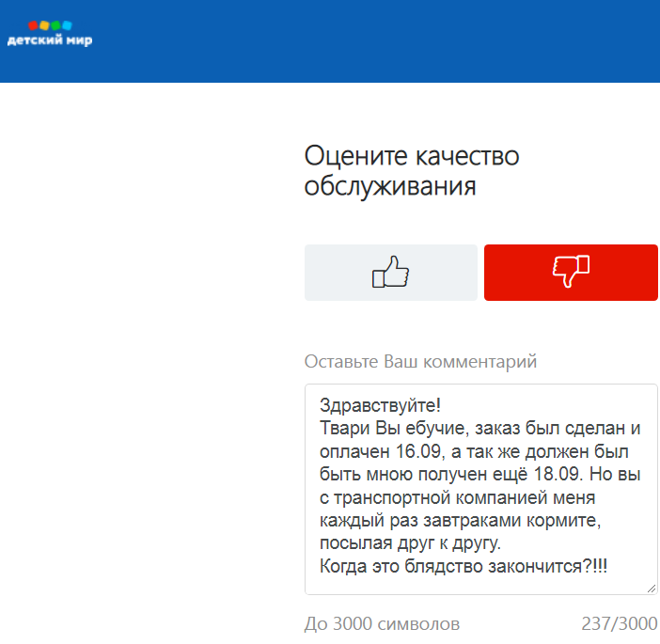The height and width of the screenshot is (644, 660).
Task: Click the blue header bar background
Action: (376, 41)
